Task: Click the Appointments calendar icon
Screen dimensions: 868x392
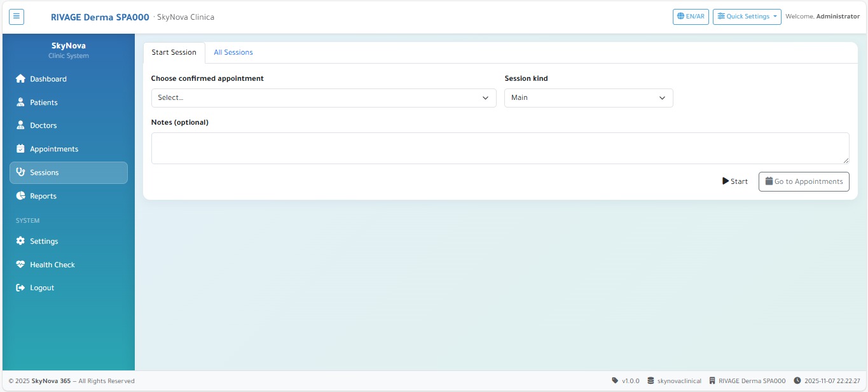Action: tap(20, 149)
